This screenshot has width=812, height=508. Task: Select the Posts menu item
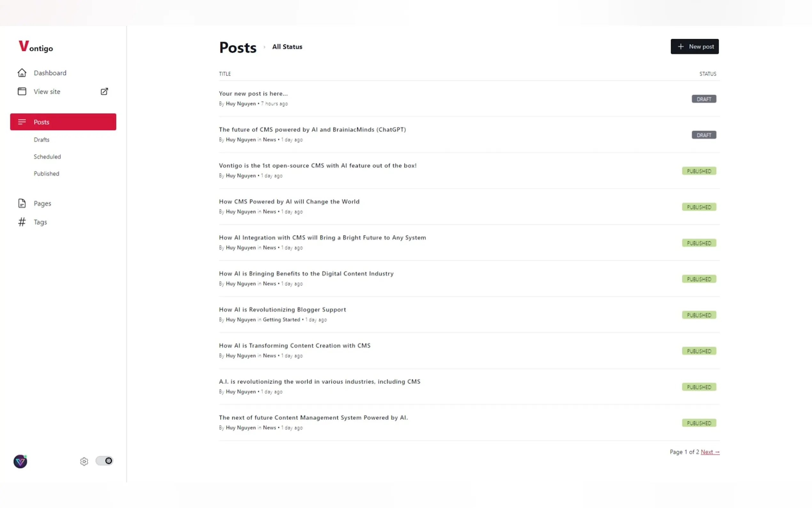point(63,122)
